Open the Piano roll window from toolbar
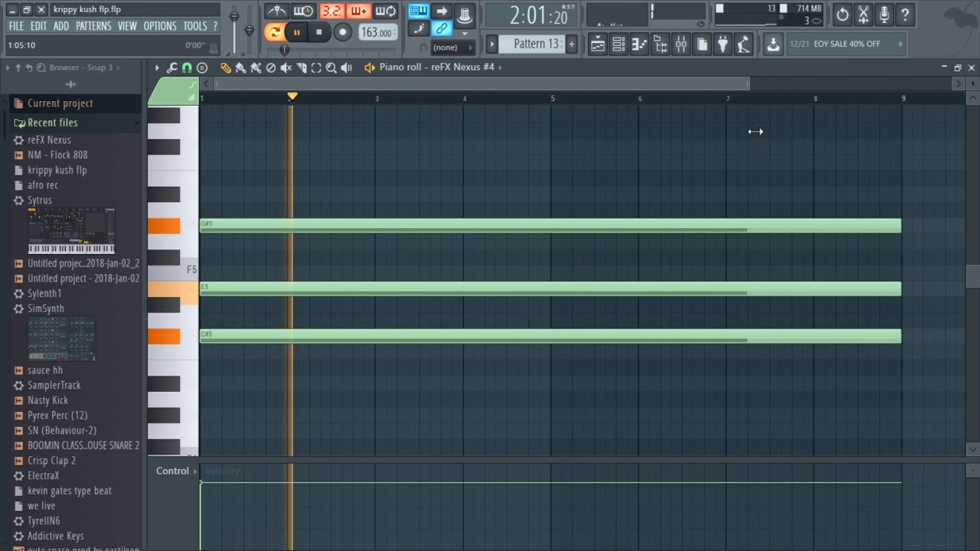980x551 pixels. tap(639, 44)
